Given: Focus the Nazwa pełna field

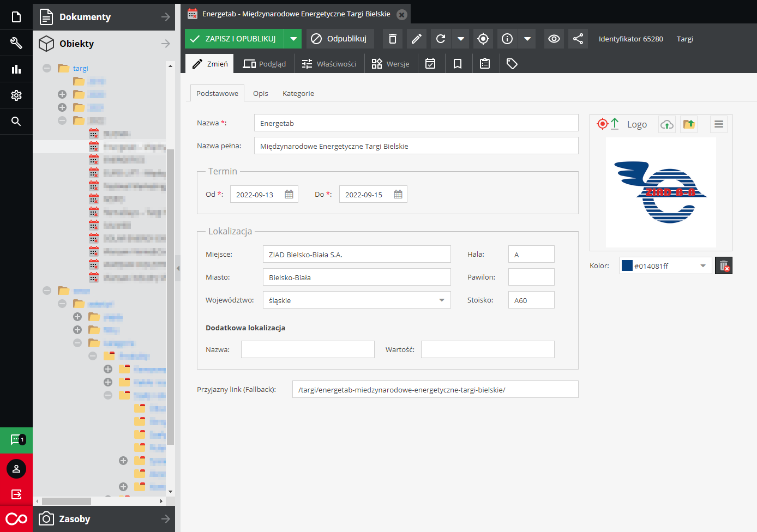Looking at the screenshot, I should pos(416,146).
